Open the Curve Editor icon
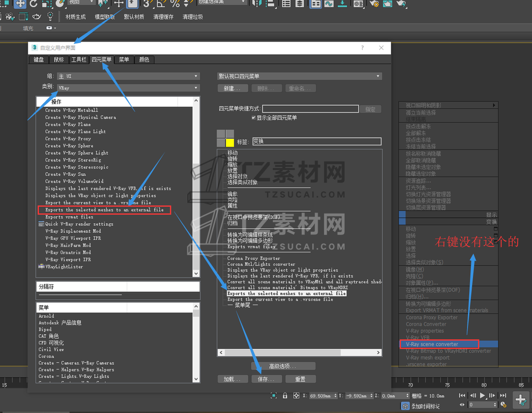 (329, 4)
